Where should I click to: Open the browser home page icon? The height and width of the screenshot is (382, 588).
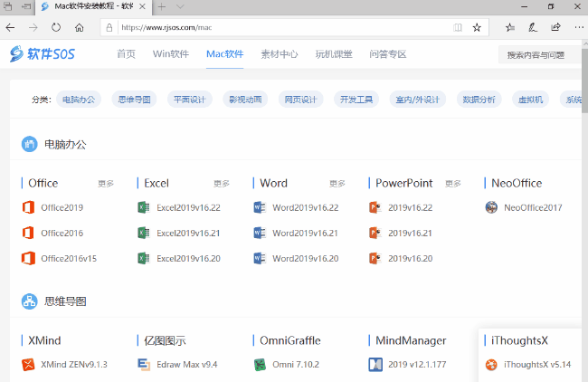coord(79,27)
